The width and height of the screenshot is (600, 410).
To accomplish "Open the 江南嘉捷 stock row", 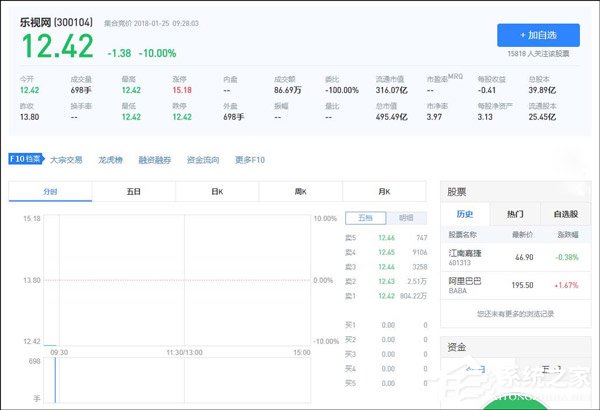I will (x=516, y=258).
